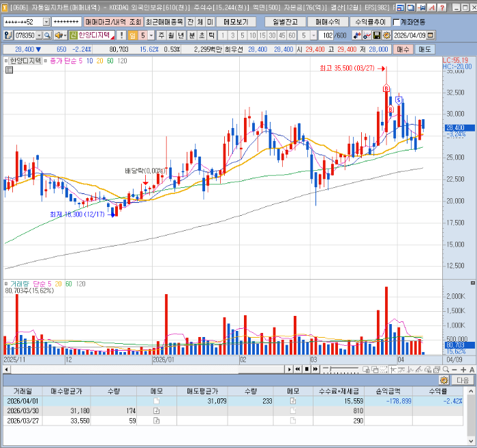Open memo icon in 2026/03/30 buy row
The height and width of the screenshot is (448, 477).
click(156, 411)
